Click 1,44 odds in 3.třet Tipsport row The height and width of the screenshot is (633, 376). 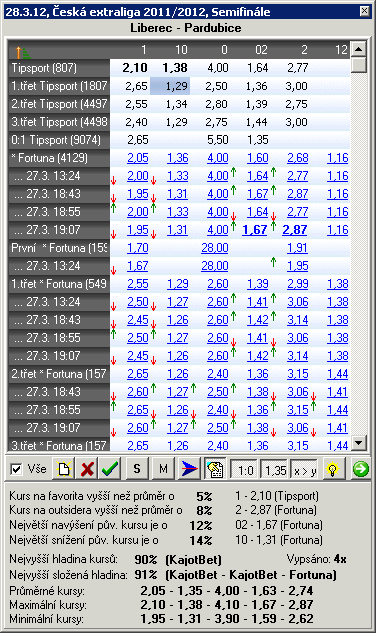(256, 122)
